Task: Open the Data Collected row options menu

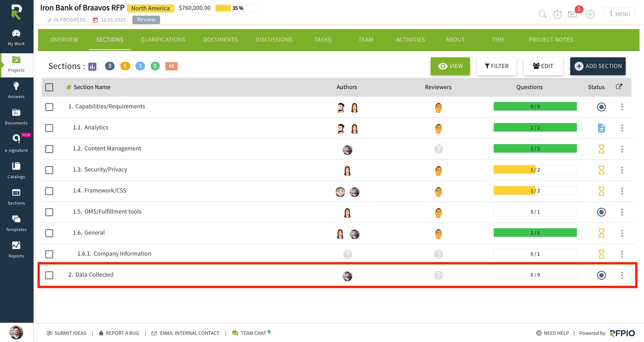Action: click(x=622, y=275)
